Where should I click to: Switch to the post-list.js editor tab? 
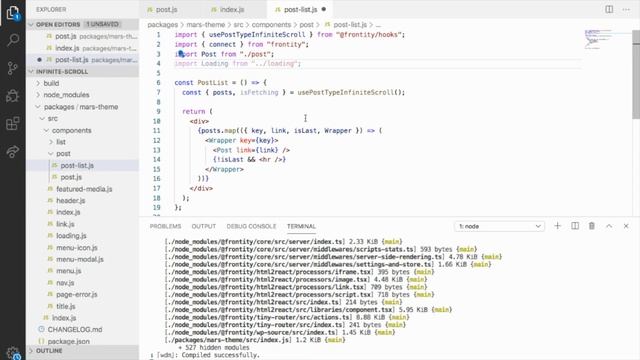(300, 9)
